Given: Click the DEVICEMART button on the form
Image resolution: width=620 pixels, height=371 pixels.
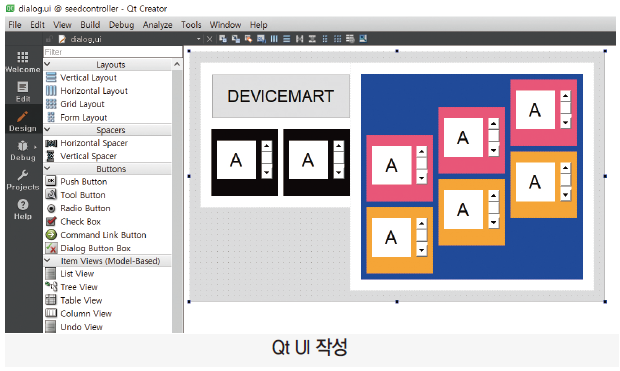Looking at the screenshot, I should click(281, 96).
